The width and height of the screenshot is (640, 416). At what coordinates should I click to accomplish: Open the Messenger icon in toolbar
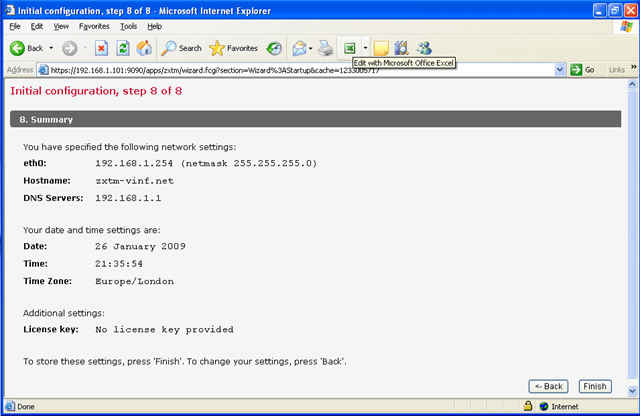point(424,48)
